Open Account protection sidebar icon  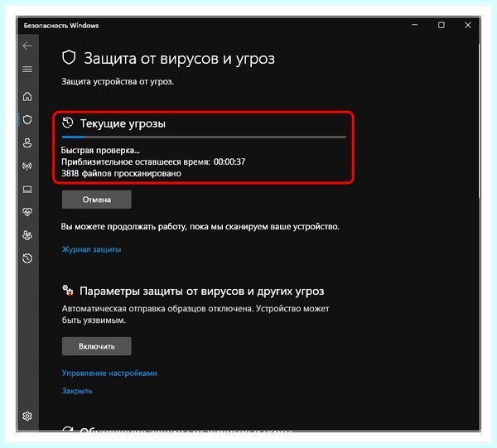click(x=27, y=143)
